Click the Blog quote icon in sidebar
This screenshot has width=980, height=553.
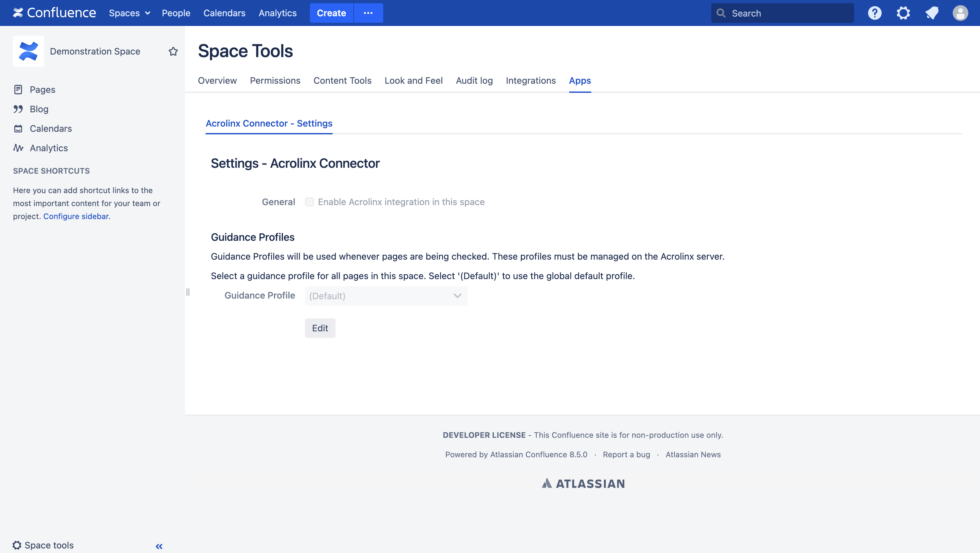[18, 109]
